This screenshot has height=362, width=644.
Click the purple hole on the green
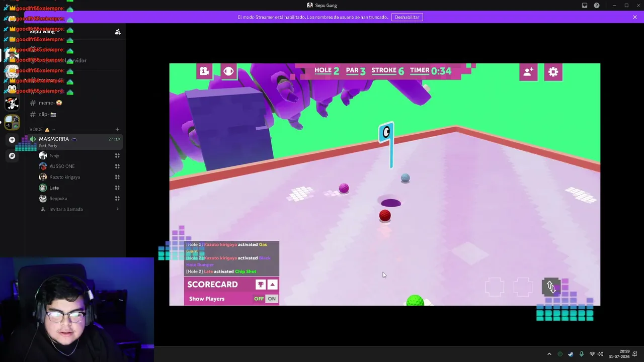[391, 203]
